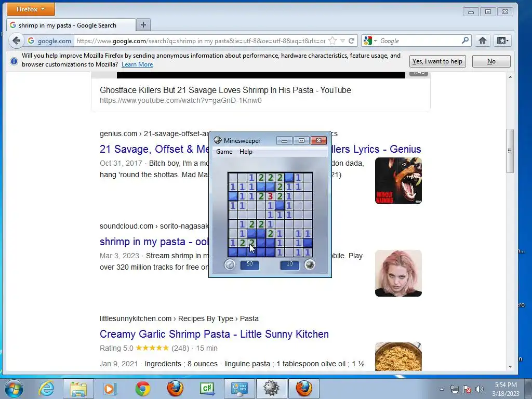The image size is (532, 399).
Task: Open the bookmarks menu button
Action: pos(502,41)
